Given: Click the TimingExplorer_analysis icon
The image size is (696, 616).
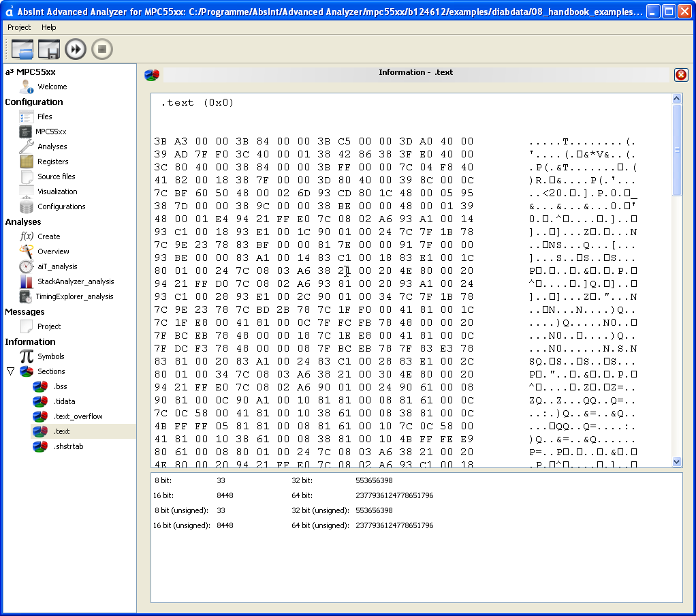Looking at the screenshot, I should pos(26,296).
